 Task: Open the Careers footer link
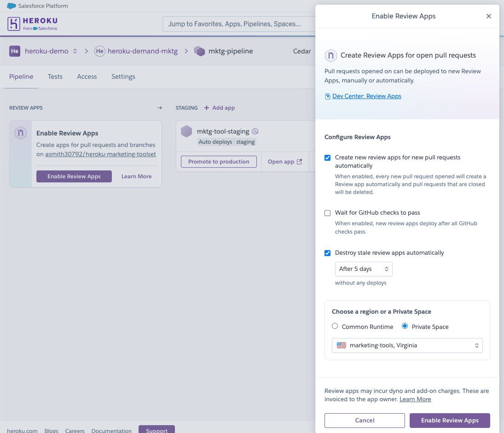[x=75, y=430]
